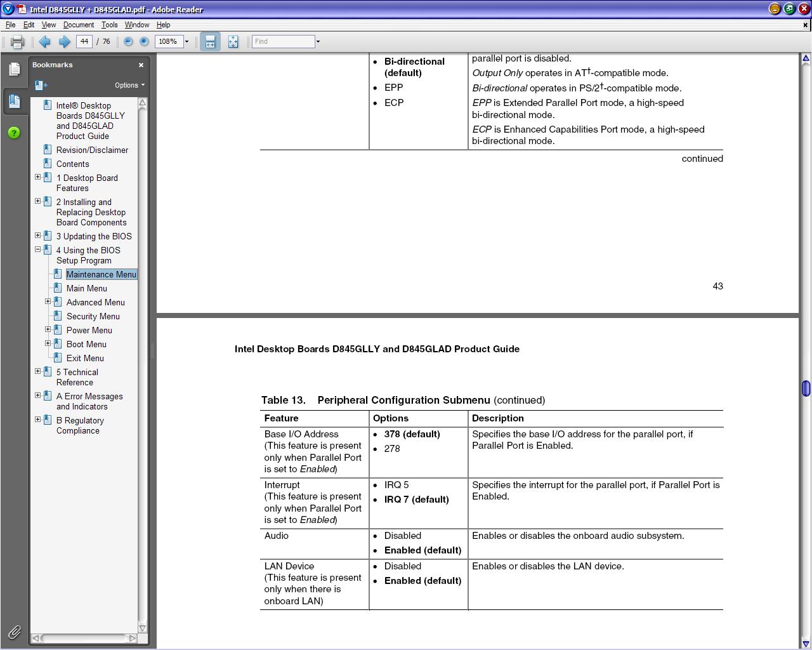This screenshot has height=650, width=812.
Task: Open the Help menu
Action: [x=163, y=25]
